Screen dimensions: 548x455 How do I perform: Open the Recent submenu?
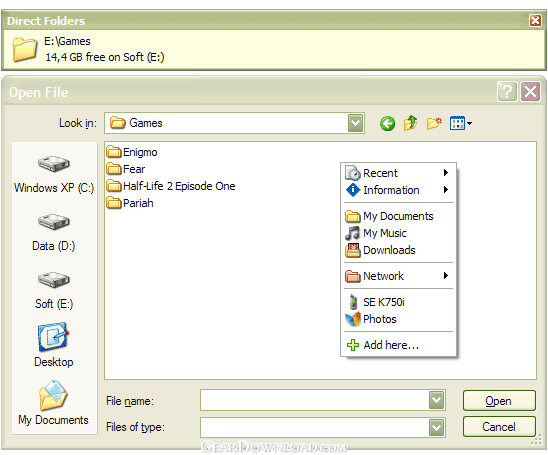[x=398, y=173]
